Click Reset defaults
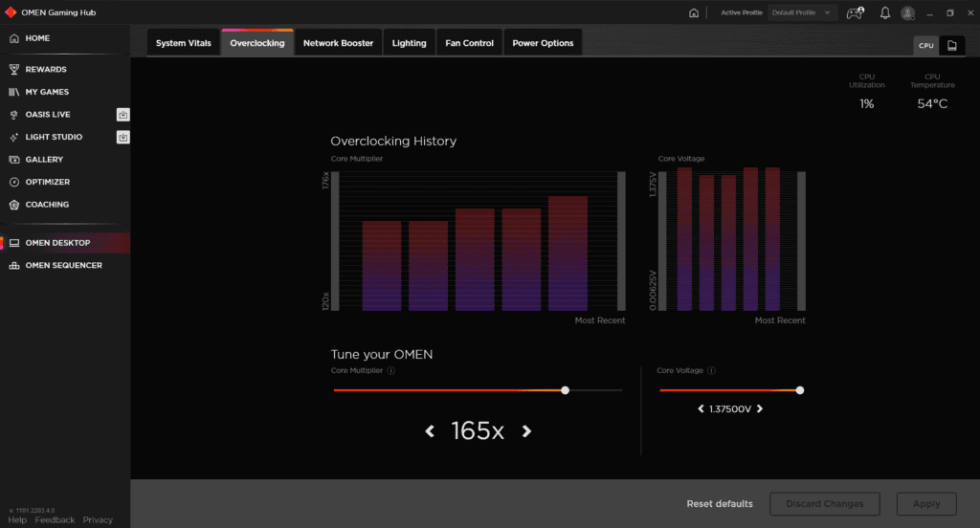The height and width of the screenshot is (528, 980). click(720, 504)
